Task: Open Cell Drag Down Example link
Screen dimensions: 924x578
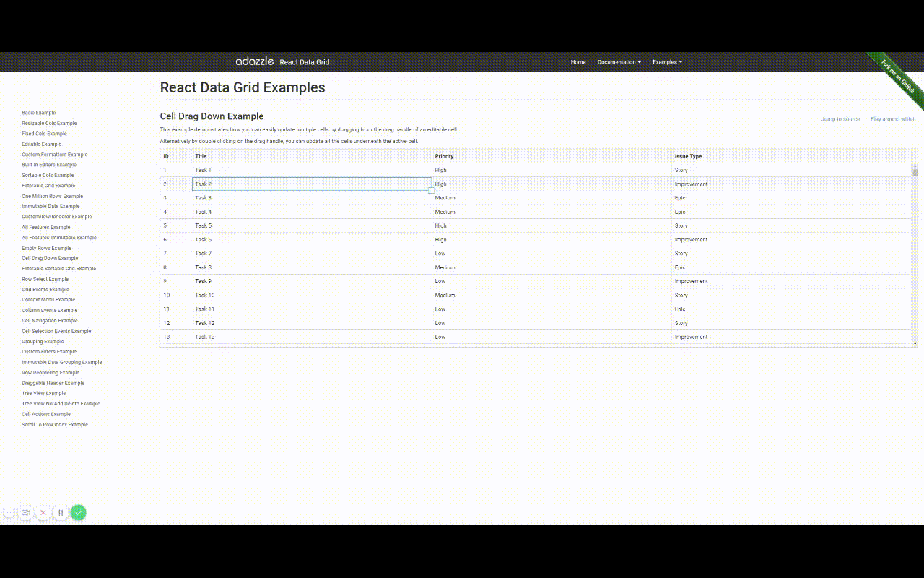Action: (50, 258)
